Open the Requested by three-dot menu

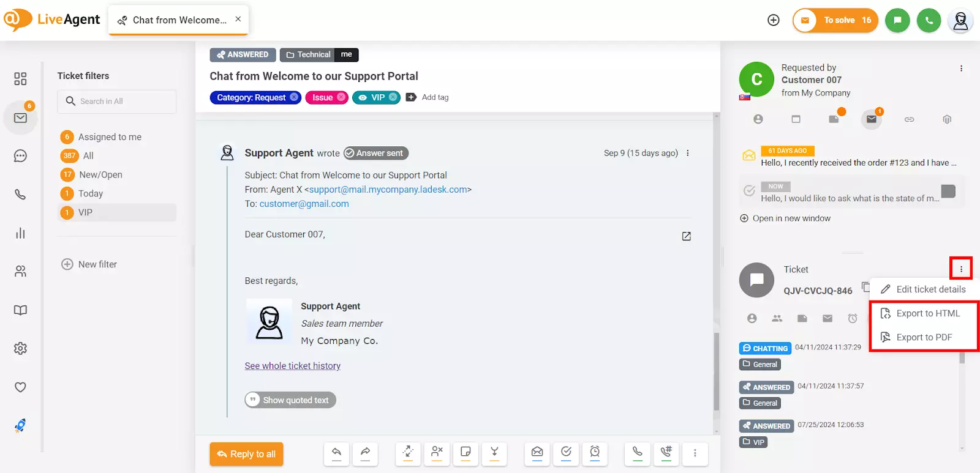tap(961, 69)
